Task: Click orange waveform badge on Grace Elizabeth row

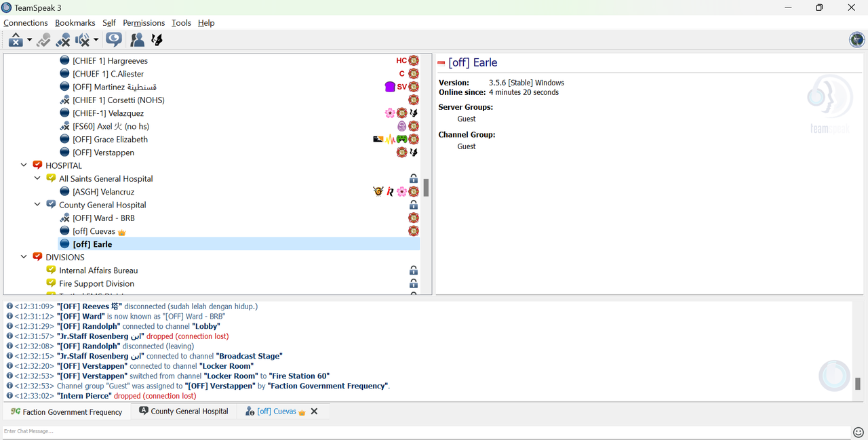Action: [390, 139]
